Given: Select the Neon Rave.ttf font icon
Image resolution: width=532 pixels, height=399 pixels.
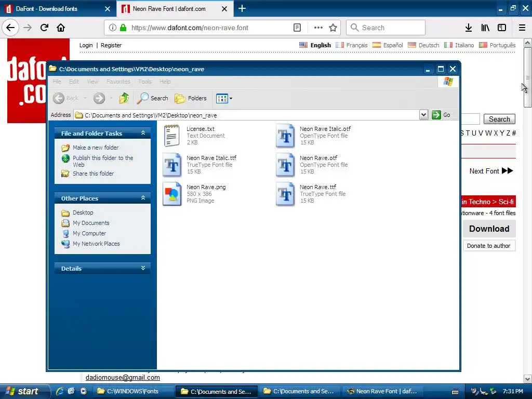Looking at the screenshot, I should (x=285, y=194).
